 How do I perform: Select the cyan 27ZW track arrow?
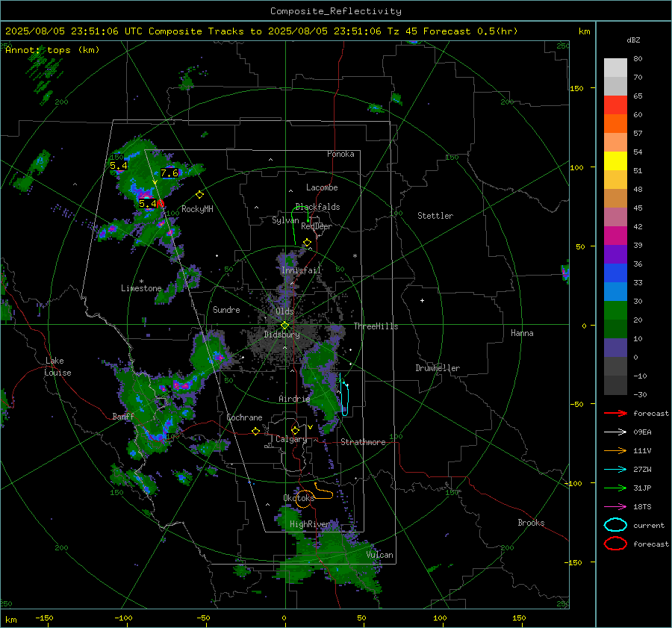615,470
